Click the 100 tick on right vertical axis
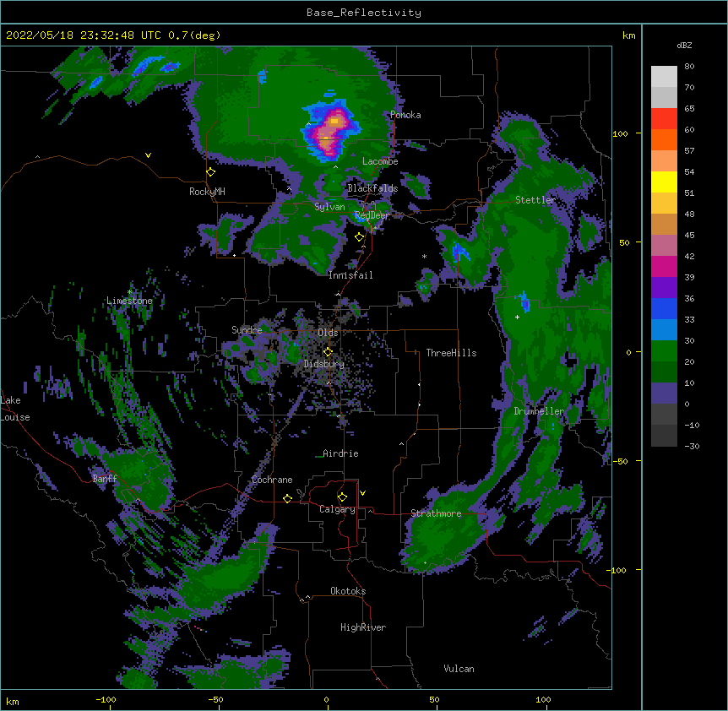 [x=620, y=133]
